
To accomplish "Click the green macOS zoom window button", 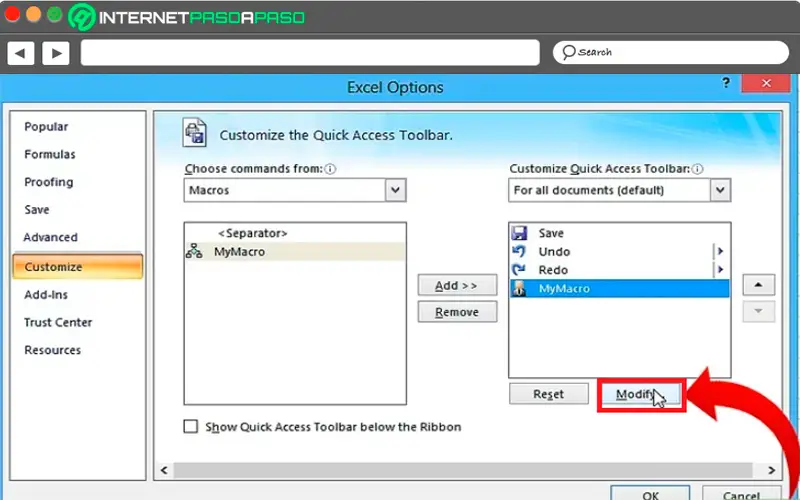I will point(55,15).
